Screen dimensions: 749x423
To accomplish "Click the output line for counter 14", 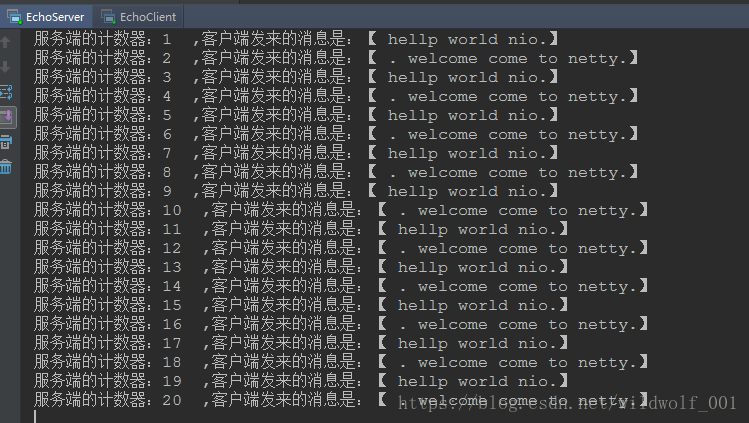I will click(341, 286).
